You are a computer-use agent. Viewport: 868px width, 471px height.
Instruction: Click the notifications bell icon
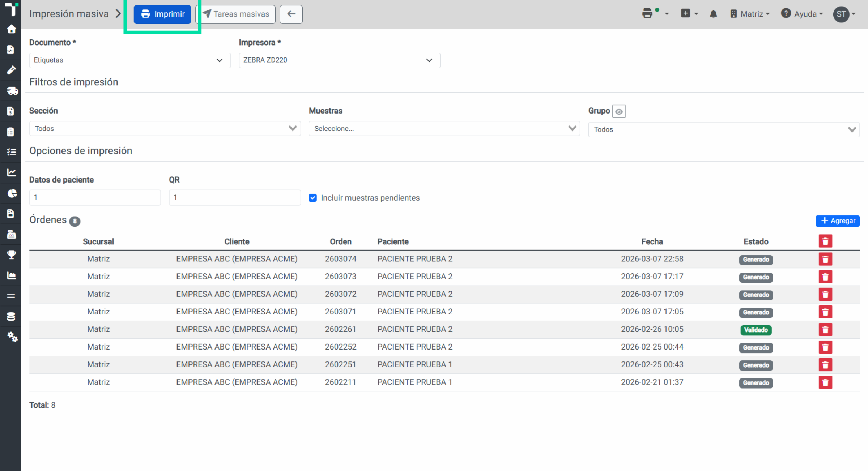tap(713, 14)
